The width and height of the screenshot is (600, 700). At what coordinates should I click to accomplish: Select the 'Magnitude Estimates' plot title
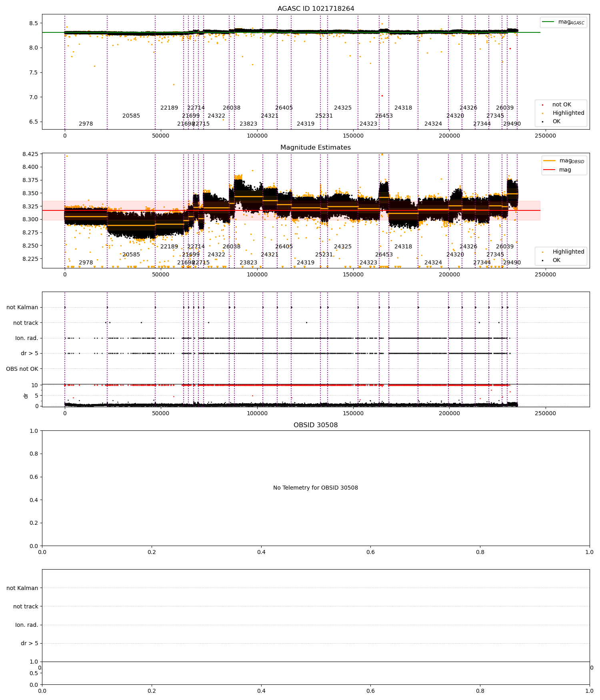point(316,148)
